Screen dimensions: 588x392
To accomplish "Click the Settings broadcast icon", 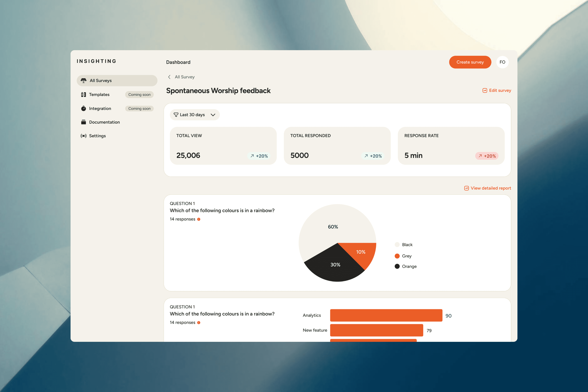I will [83, 136].
